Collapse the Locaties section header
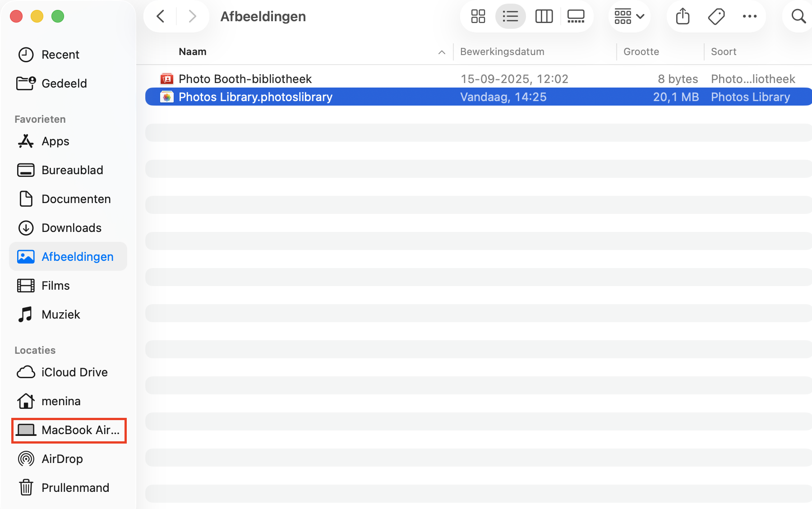812x509 pixels. pos(35,350)
